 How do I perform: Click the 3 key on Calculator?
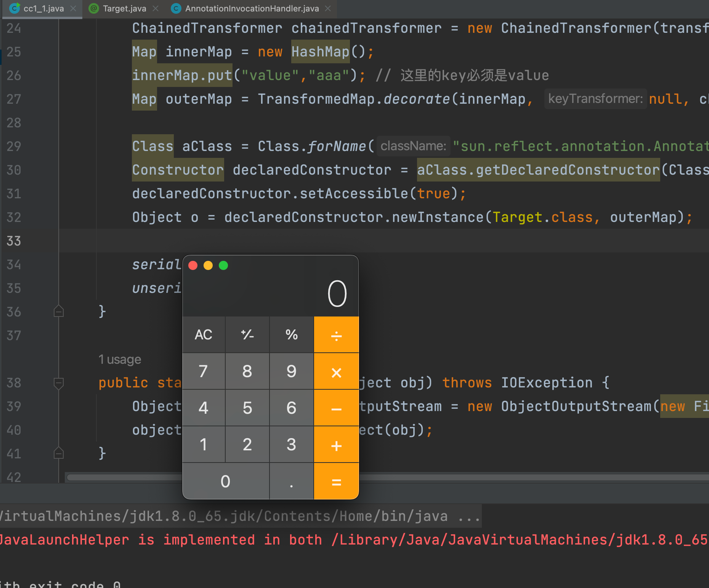coord(292,444)
